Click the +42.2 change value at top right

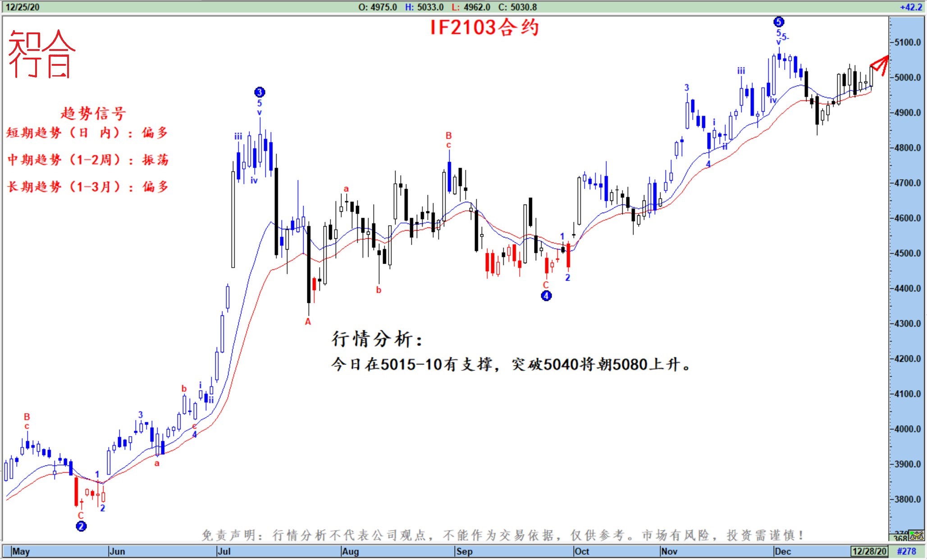point(911,7)
